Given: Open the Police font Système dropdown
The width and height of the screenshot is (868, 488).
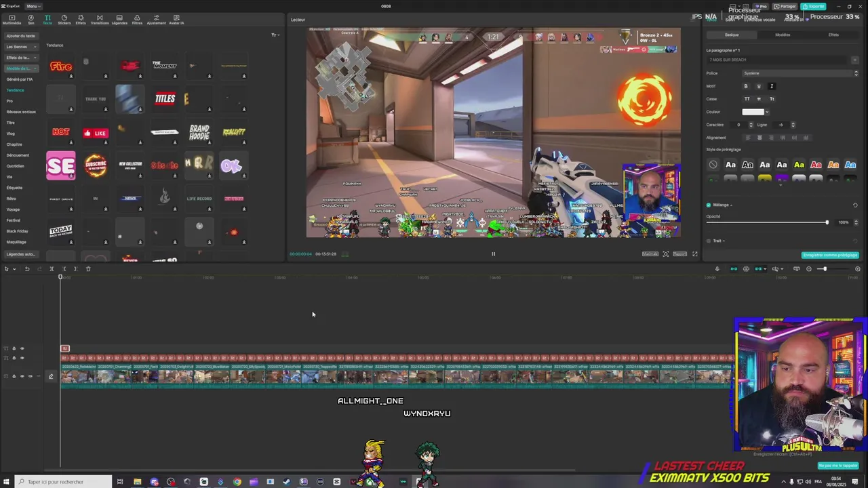Looking at the screenshot, I should coord(800,73).
